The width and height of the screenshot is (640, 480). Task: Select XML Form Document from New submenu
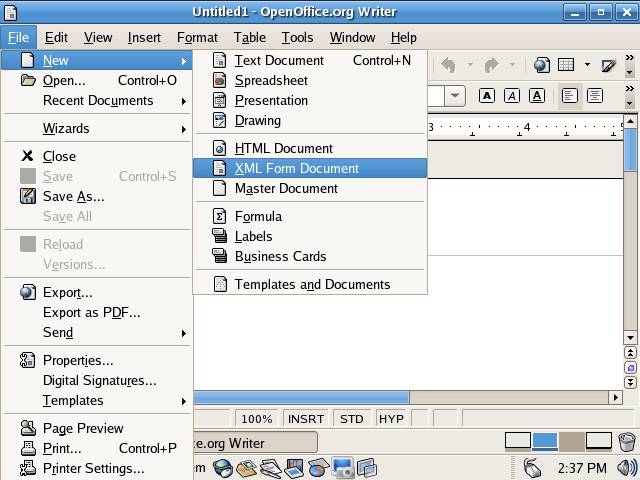296,168
